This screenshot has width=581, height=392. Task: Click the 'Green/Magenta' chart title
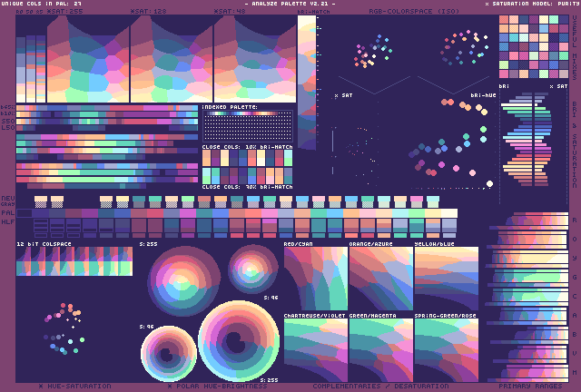[373, 316]
